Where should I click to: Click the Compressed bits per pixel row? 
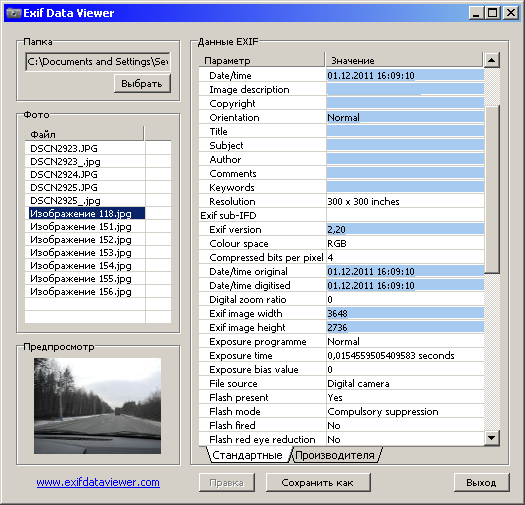342,258
